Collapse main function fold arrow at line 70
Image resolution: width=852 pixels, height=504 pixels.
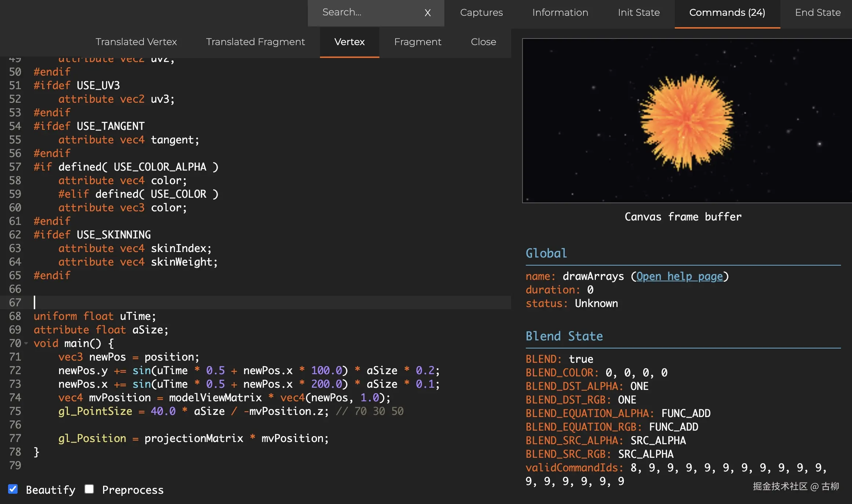click(x=26, y=344)
